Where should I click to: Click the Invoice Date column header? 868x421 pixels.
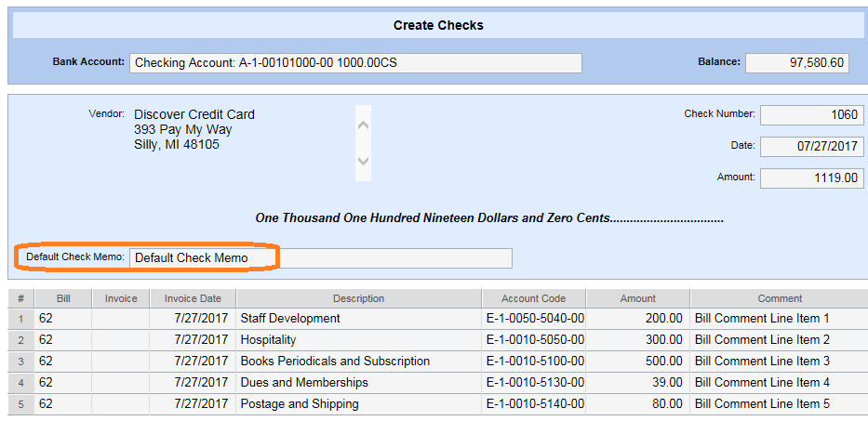click(193, 299)
